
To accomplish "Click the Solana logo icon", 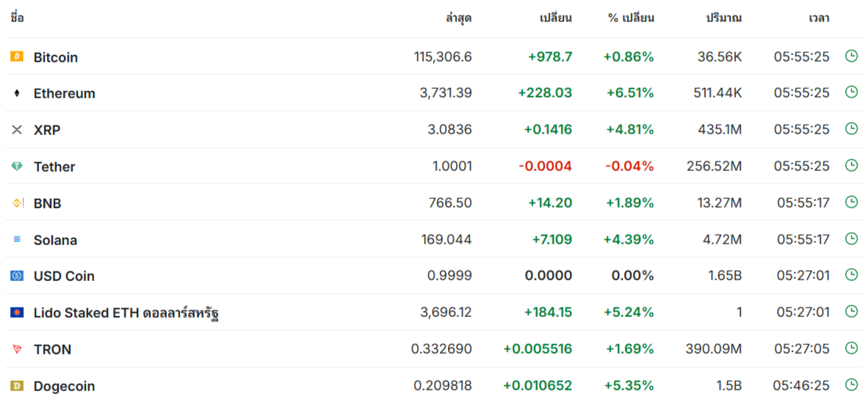I will point(17,239).
